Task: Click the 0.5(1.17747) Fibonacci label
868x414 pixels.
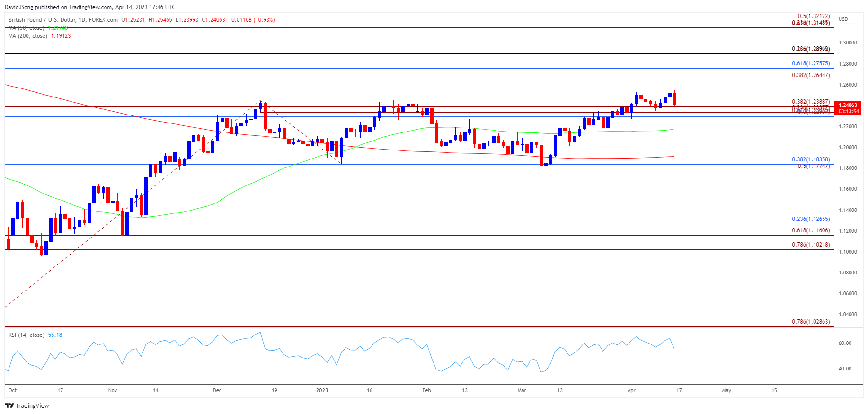Action: 814,166
